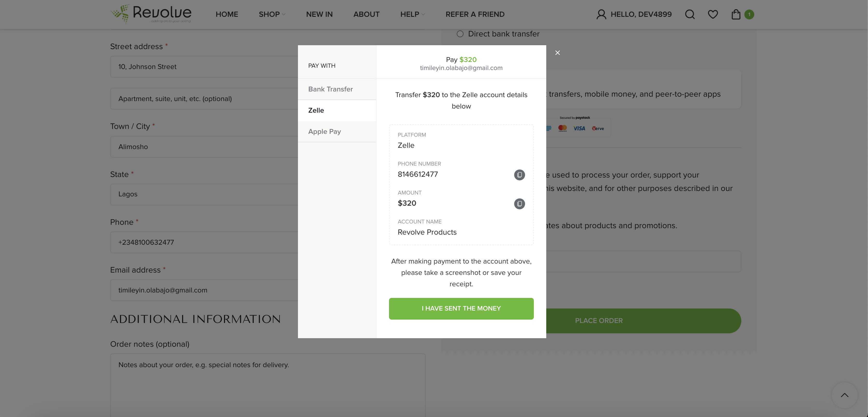The height and width of the screenshot is (417, 868).
Task: Click I HAVE SENT THE MONEY button
Action: tap(461, 309)
